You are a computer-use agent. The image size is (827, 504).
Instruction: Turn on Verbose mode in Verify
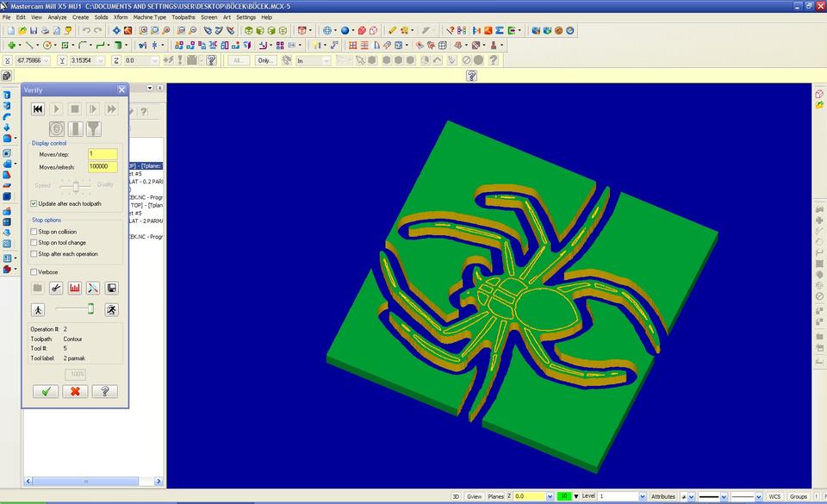[x=34, y=271]
